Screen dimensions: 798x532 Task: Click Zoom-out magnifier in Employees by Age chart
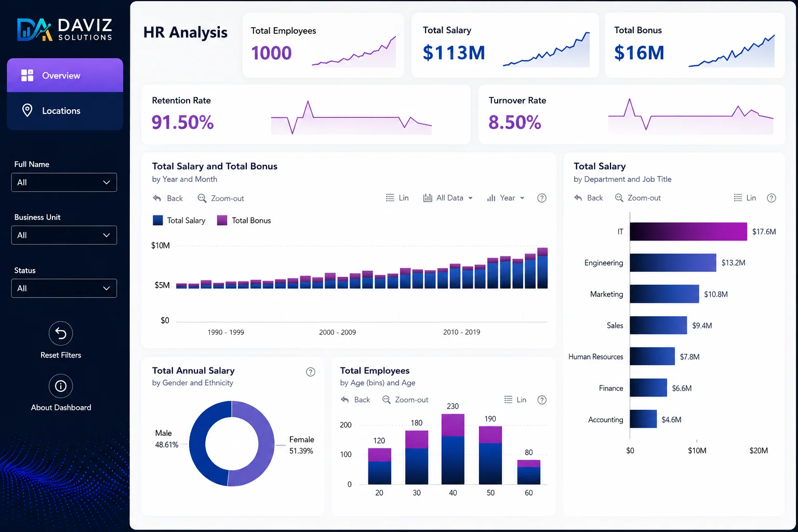coord(387,400)
